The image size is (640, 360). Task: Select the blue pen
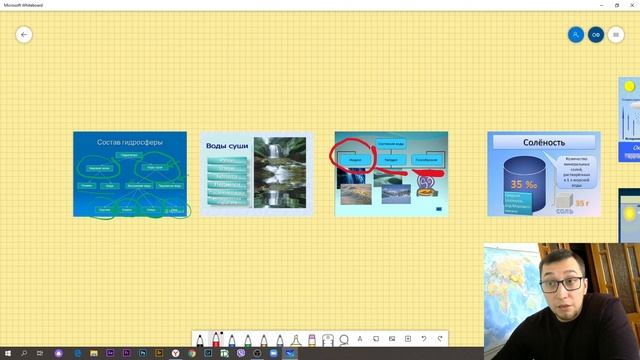(x=232, y=340)
